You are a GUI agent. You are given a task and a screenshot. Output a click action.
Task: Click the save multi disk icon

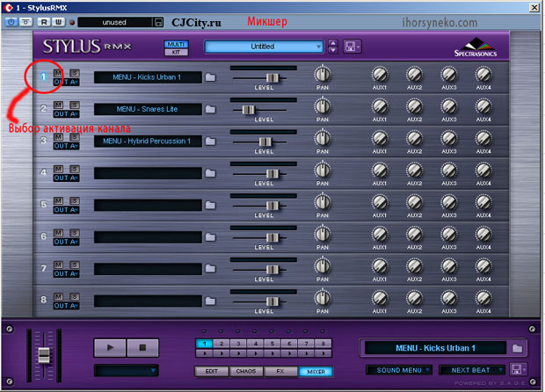[352, 47]
